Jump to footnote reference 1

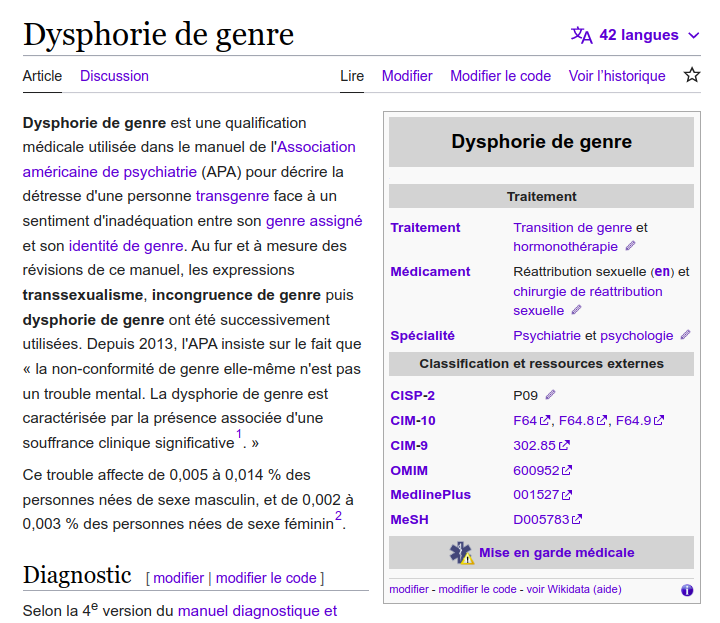239,435
